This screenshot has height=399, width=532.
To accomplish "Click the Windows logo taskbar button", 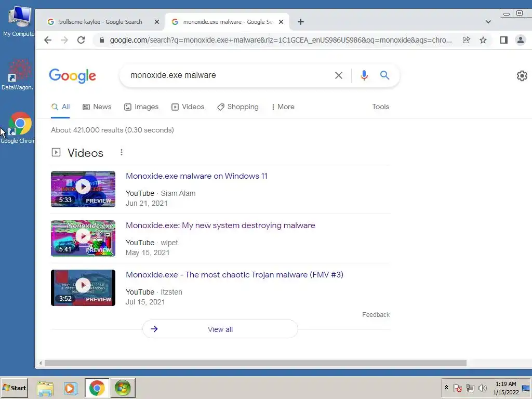I will tap(123, 388).
